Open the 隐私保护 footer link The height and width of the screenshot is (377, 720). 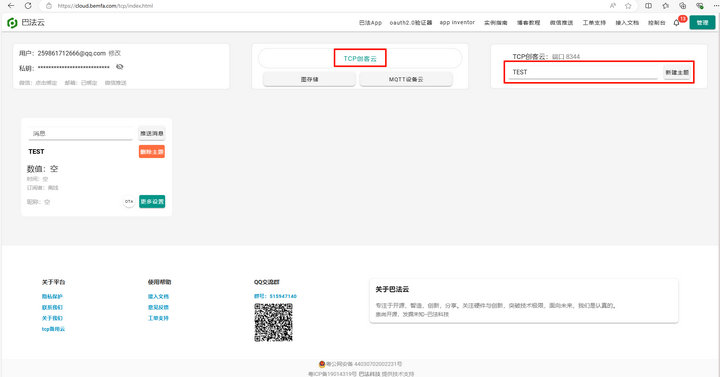click(x=52, y=297)
